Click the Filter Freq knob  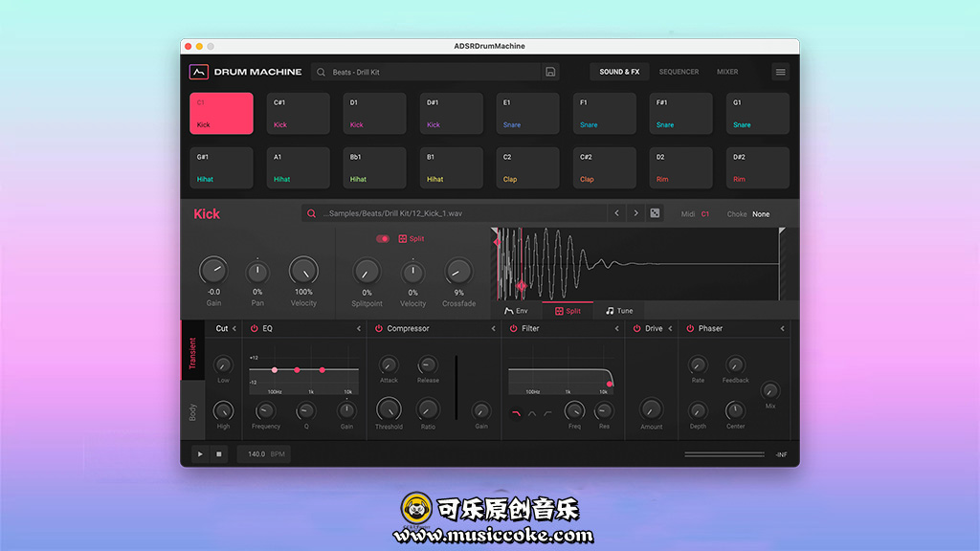tap(574, 410)
